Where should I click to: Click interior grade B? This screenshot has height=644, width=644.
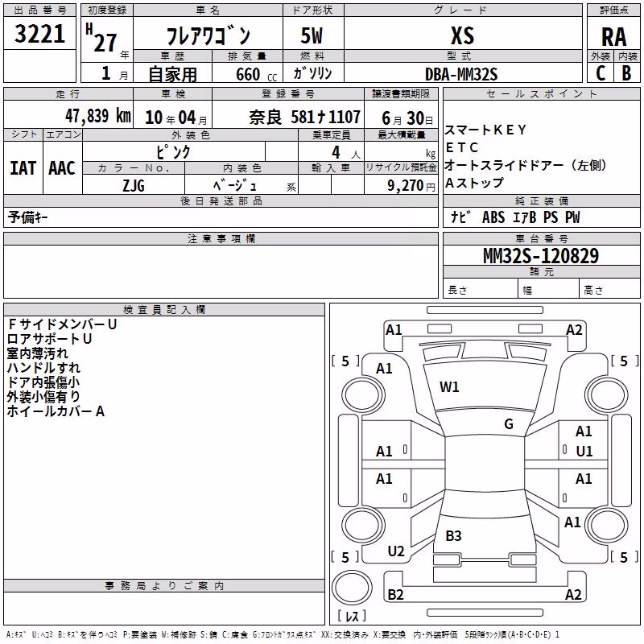[627, 73]
